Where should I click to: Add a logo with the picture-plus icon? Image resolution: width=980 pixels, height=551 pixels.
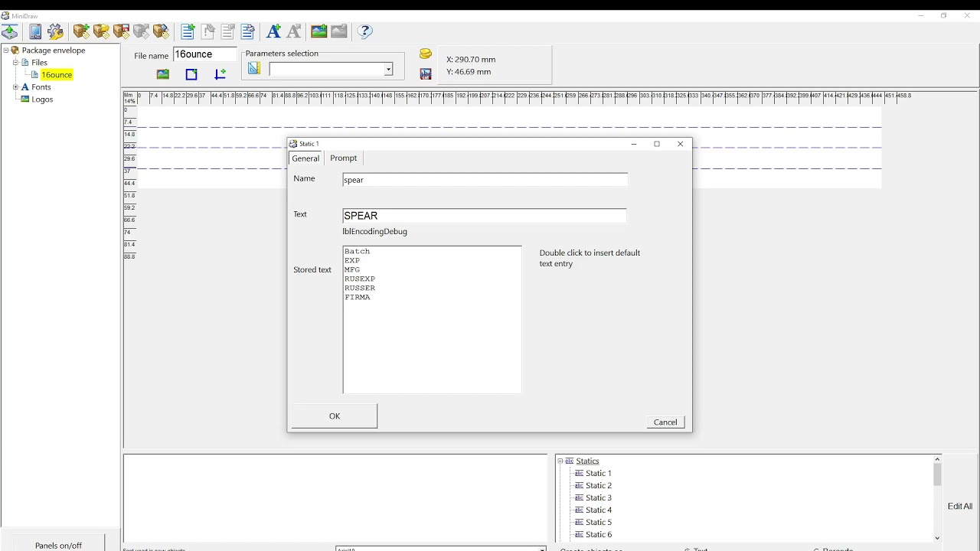coord(319,31)
